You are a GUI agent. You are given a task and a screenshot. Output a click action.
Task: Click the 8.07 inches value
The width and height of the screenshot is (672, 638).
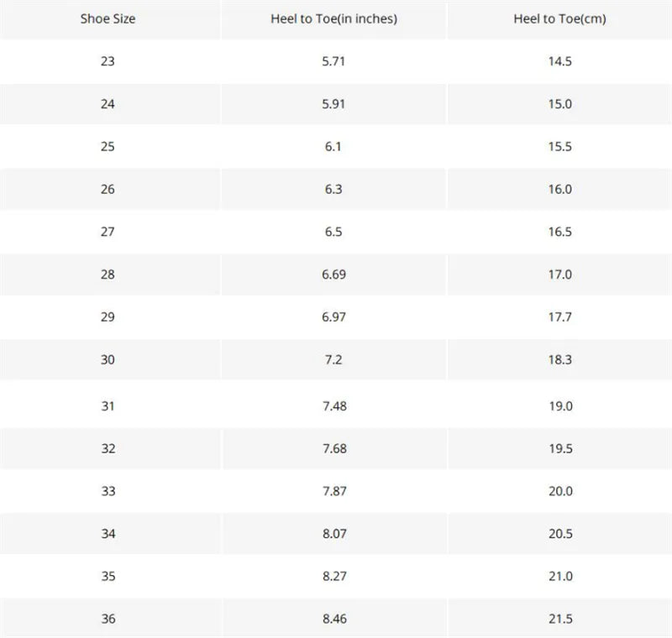333,534
